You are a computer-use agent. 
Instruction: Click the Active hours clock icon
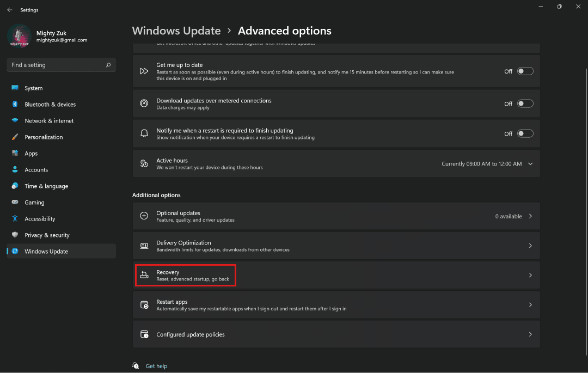pyautogui.click(x=144, y=163)
